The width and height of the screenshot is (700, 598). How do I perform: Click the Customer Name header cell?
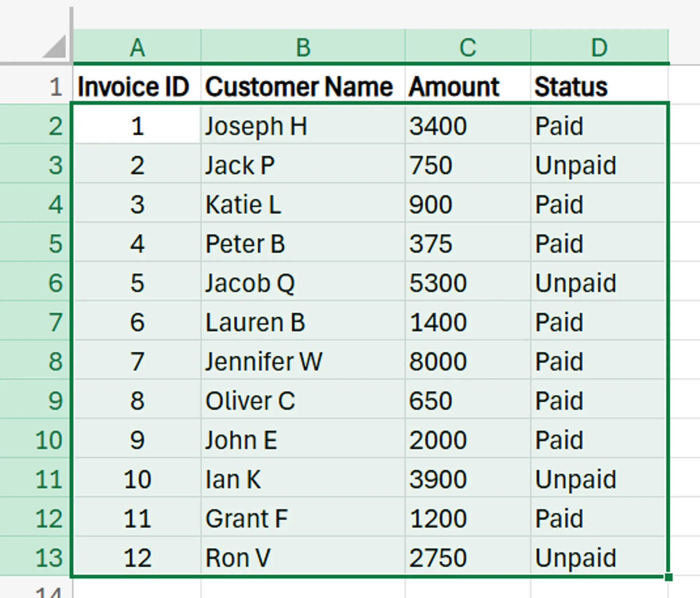[299, 85]
